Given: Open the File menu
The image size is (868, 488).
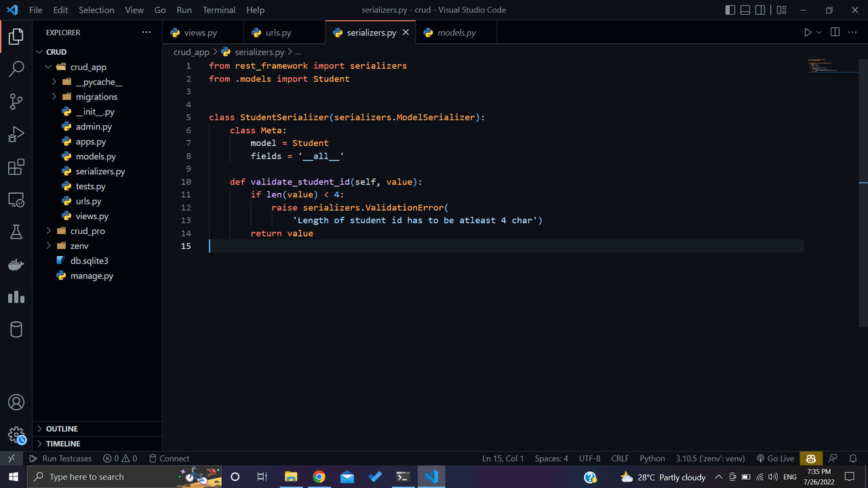Looking at the screenshot, I should 36,10.
